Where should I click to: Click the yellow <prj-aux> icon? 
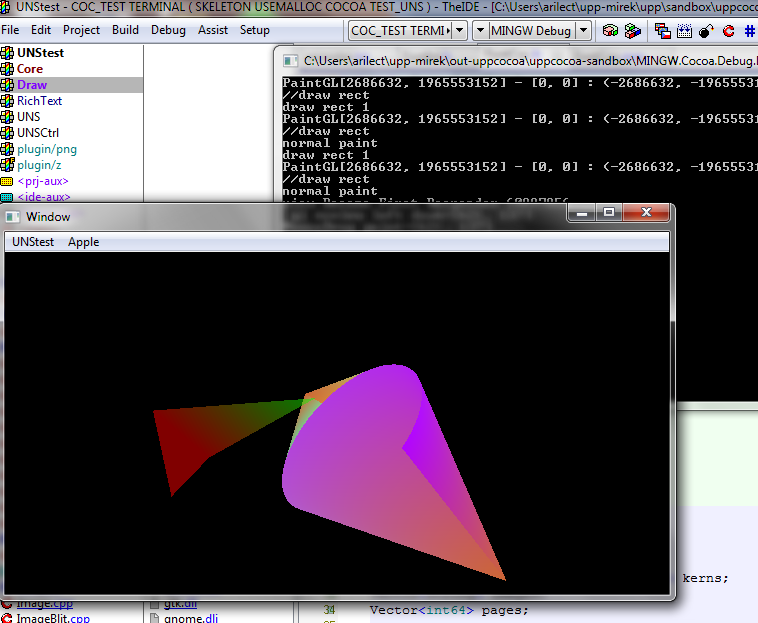coord(8,181)
